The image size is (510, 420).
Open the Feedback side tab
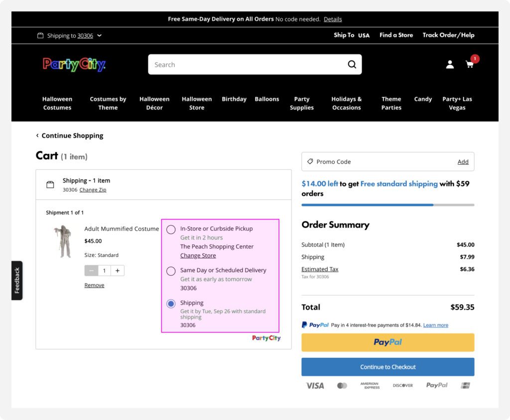(17, 281)
